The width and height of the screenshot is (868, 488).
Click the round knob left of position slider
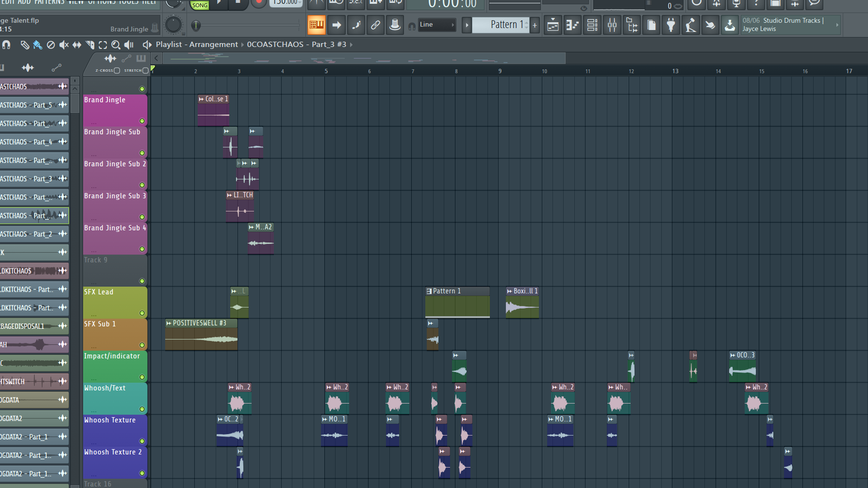coord(173,25)
